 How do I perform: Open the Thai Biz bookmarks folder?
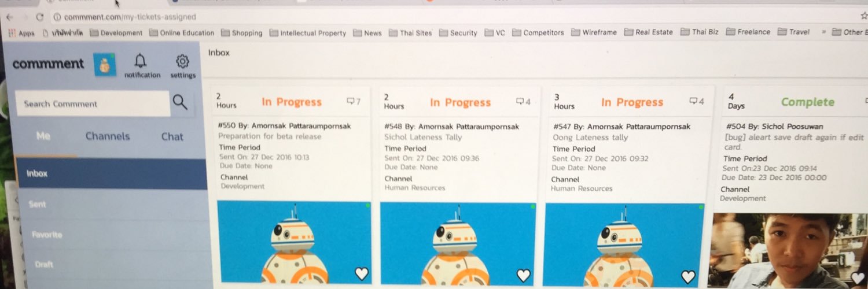coord(700,32)
